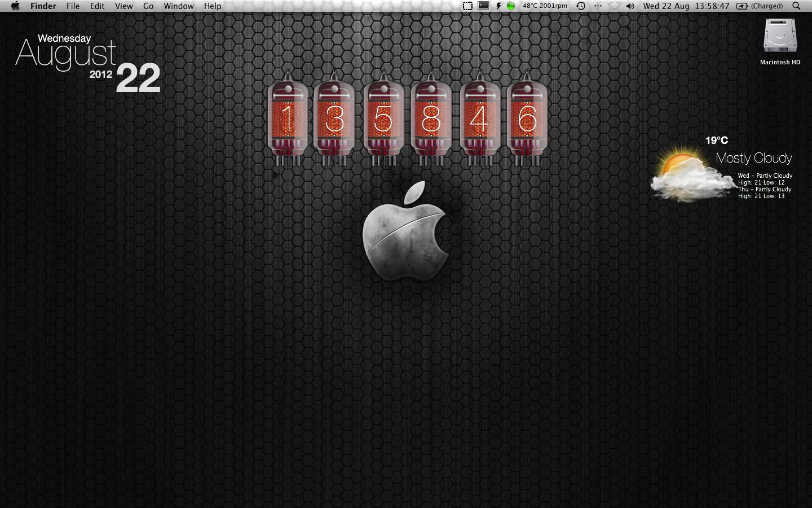Open the Window menu
Screen dimensions: 812x508
tap(179, 6)
